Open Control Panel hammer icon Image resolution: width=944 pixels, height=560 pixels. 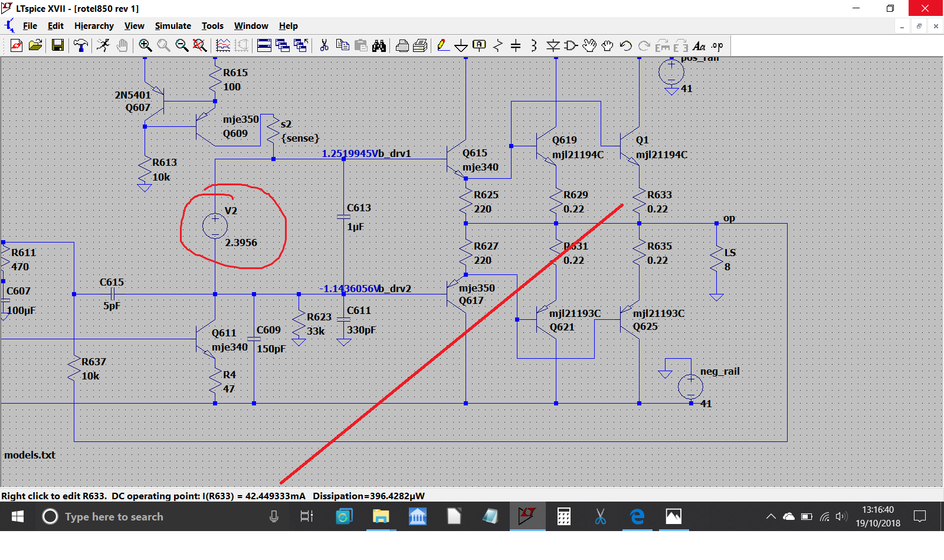[80, 45]
